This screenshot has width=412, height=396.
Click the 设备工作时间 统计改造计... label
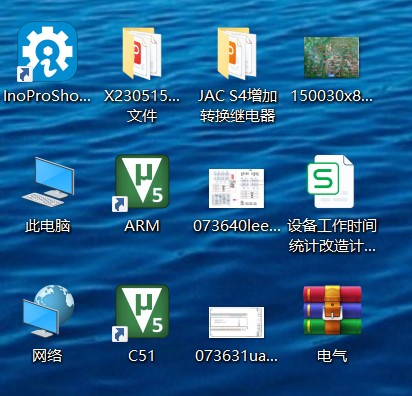tap(332, 236)
